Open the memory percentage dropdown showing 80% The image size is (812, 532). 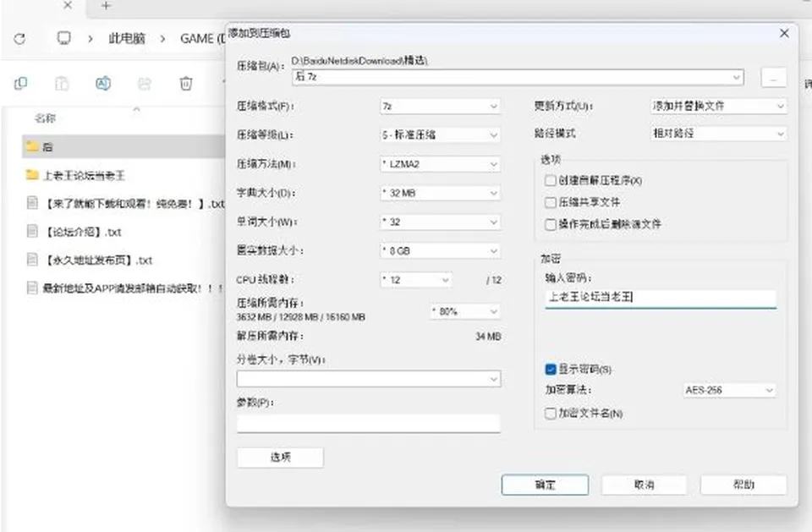(465, 312)
